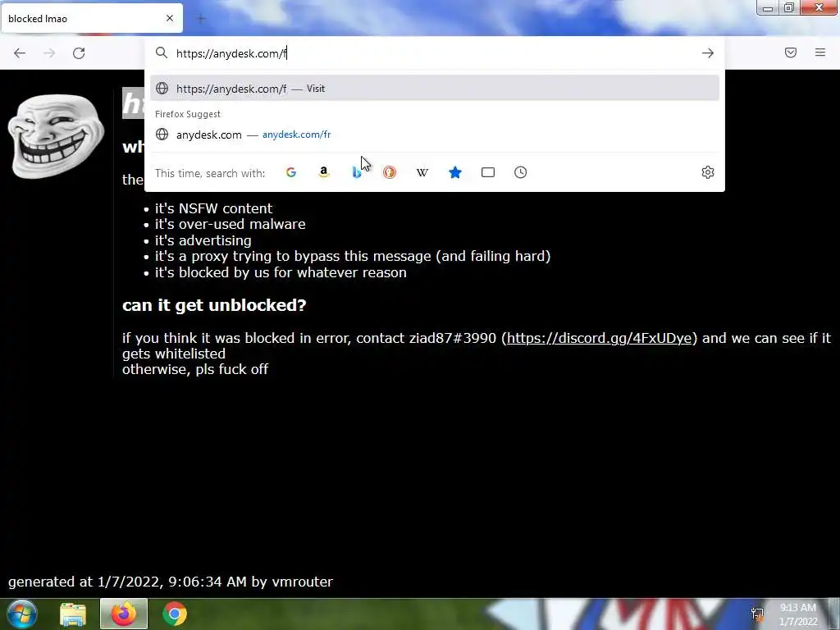Viewport: 840px width, 630px height.
Task: Close the 'blocked lmao' tab
Action: click(170, 18)
